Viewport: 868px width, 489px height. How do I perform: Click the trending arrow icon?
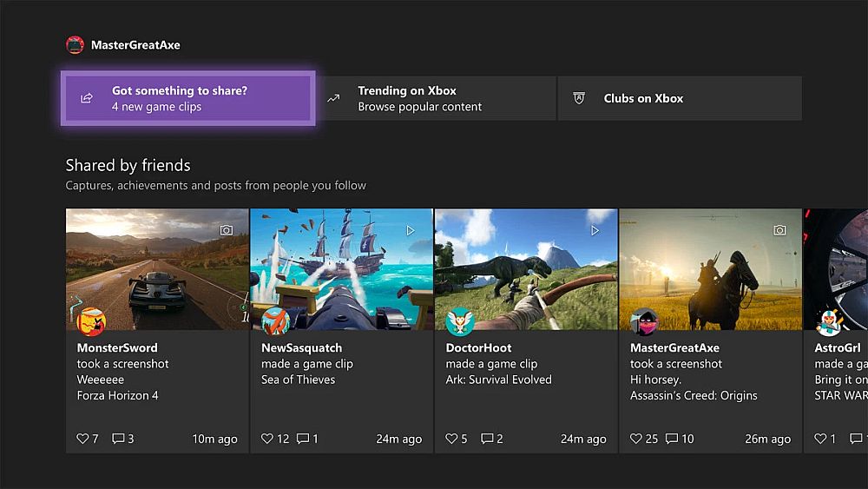coord(333,98)
